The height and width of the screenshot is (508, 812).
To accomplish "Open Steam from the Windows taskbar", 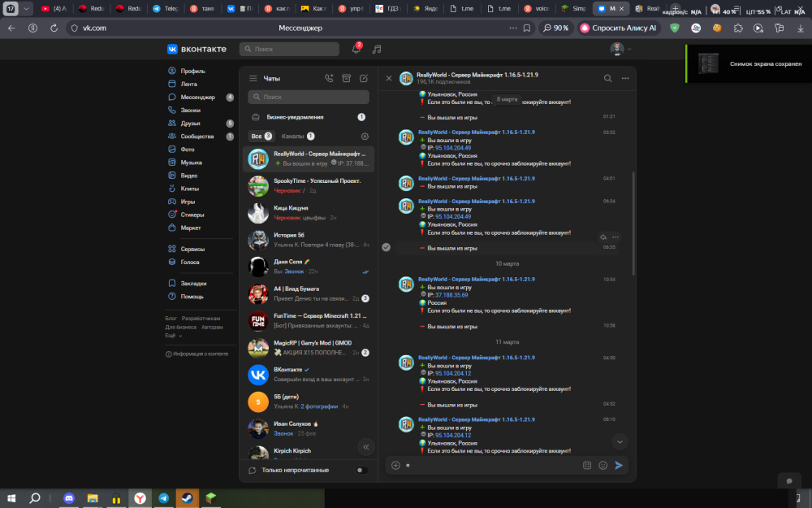I will [x=188, y=498].
